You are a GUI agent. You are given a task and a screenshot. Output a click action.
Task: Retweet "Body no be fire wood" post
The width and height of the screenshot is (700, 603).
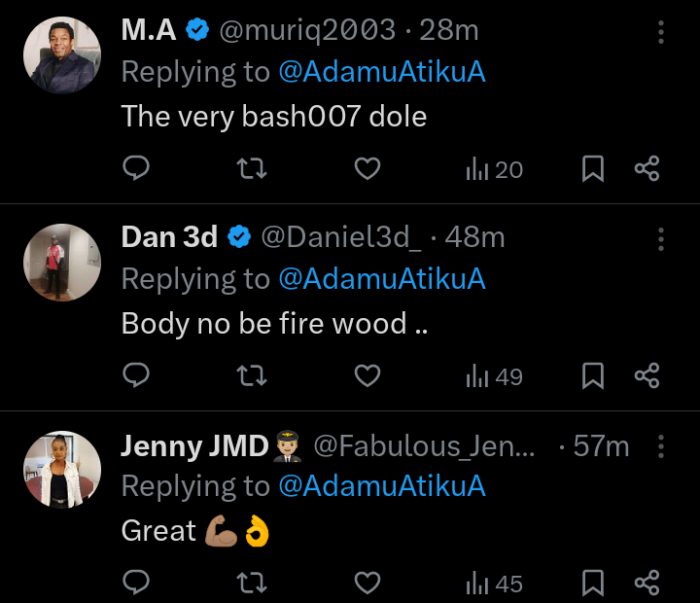(x=252, y=375)
